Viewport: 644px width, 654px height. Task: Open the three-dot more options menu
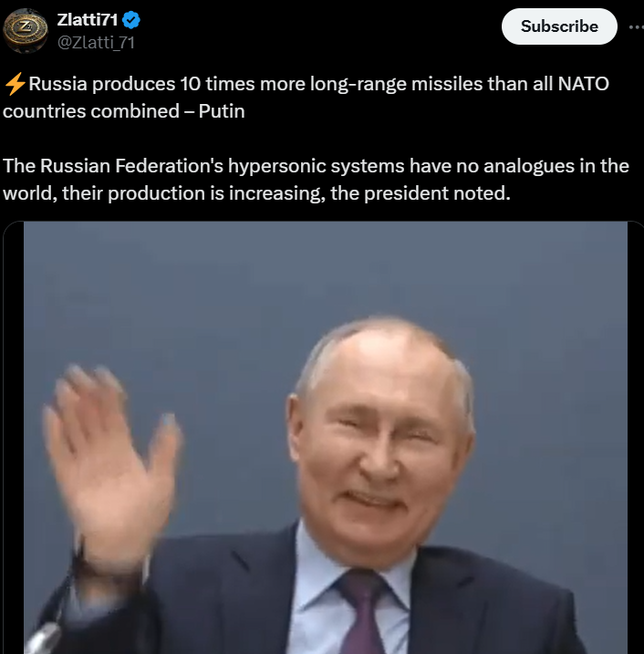(636, 27)
